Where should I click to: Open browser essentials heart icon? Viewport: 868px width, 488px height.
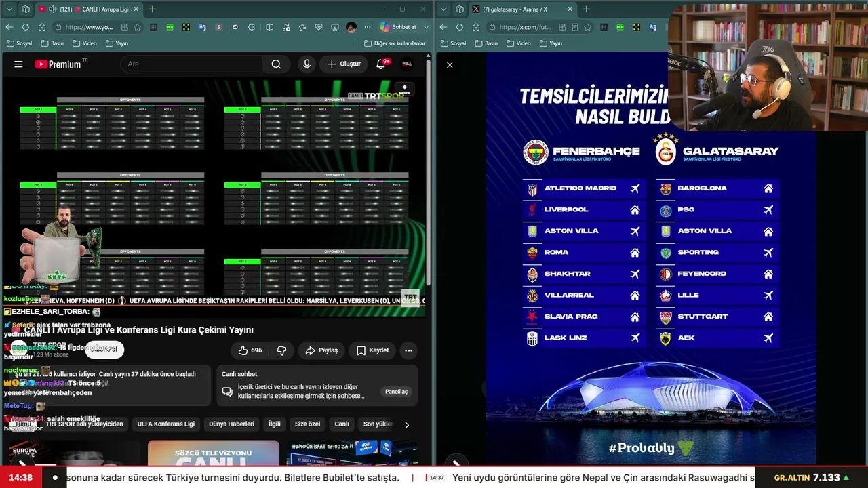319,27
